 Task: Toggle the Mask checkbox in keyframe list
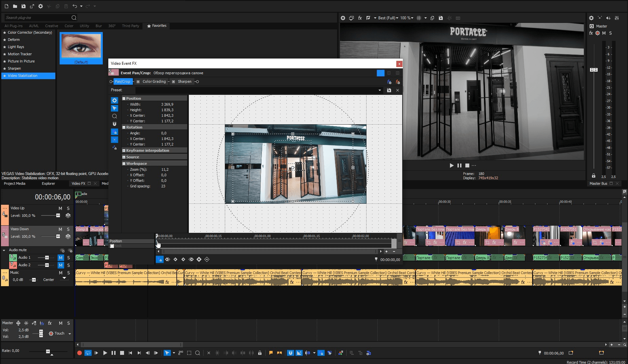tap(112, 246)
